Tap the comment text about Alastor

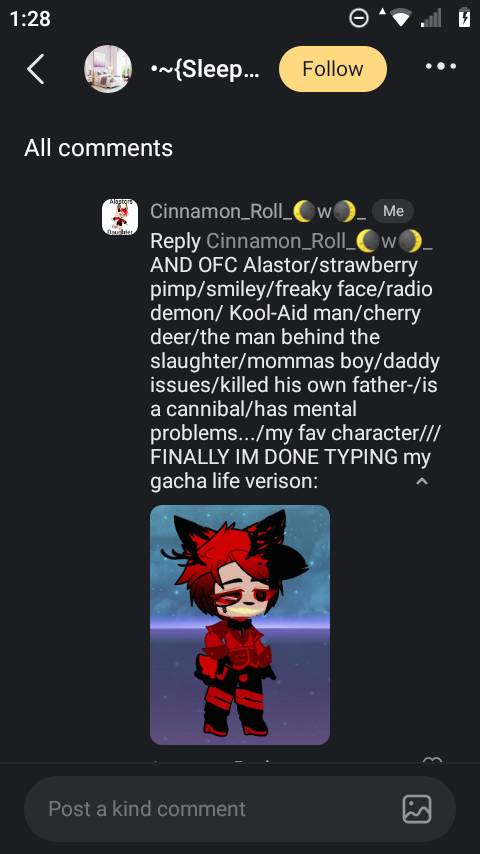tap(295, 373)
